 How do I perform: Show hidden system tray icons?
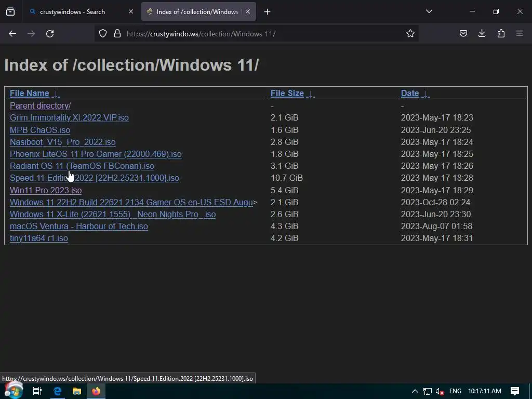click(x=415, y=391)
